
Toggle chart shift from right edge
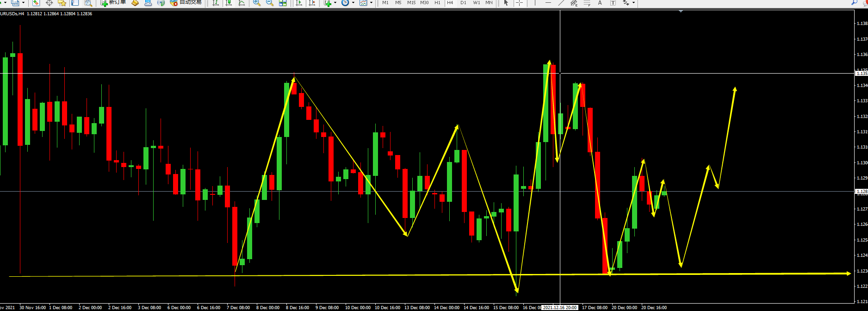coord(312,3)
